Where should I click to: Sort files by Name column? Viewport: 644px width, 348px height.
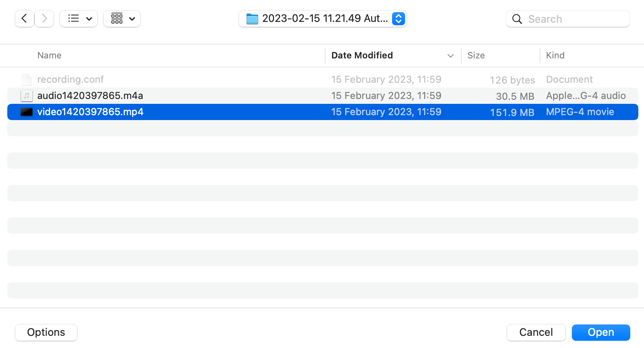coord(49,55)
